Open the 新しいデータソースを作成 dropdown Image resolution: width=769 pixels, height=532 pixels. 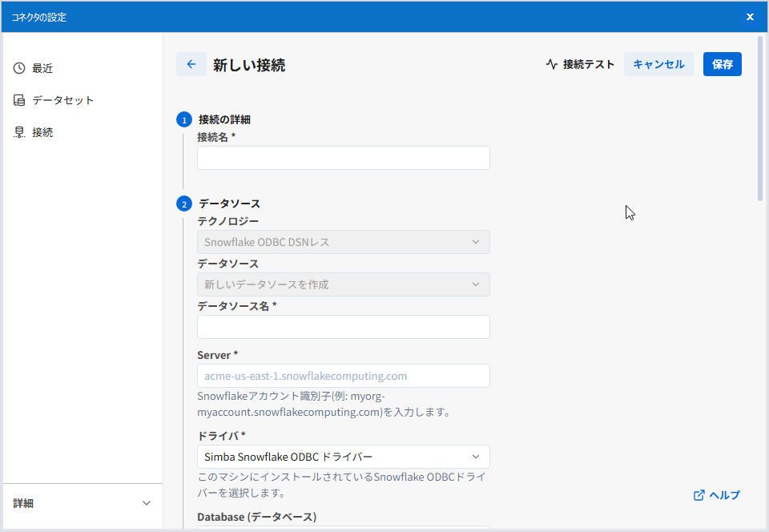(x=344, y=284)
